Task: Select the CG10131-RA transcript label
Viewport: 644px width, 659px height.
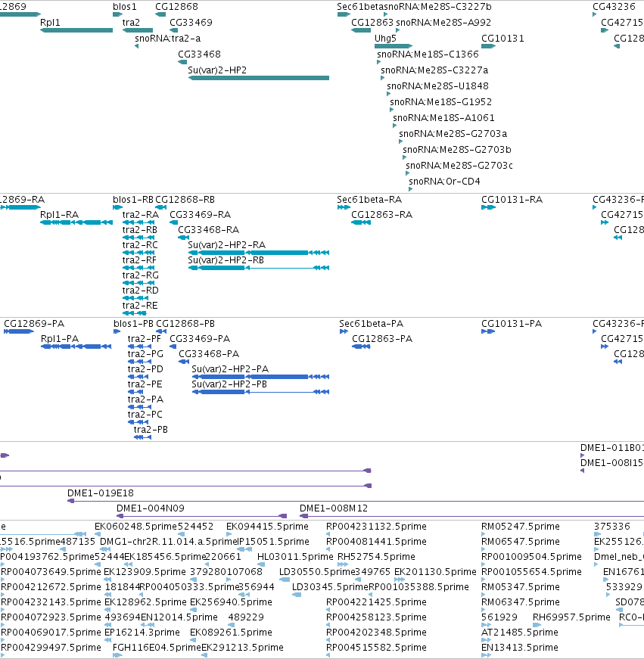Action: click(512, 200)
